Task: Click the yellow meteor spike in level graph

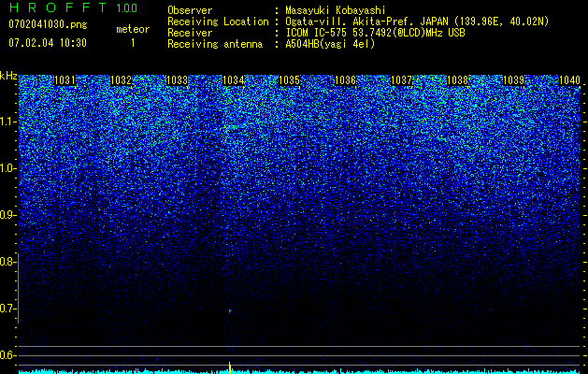Action: coord(230,367)
